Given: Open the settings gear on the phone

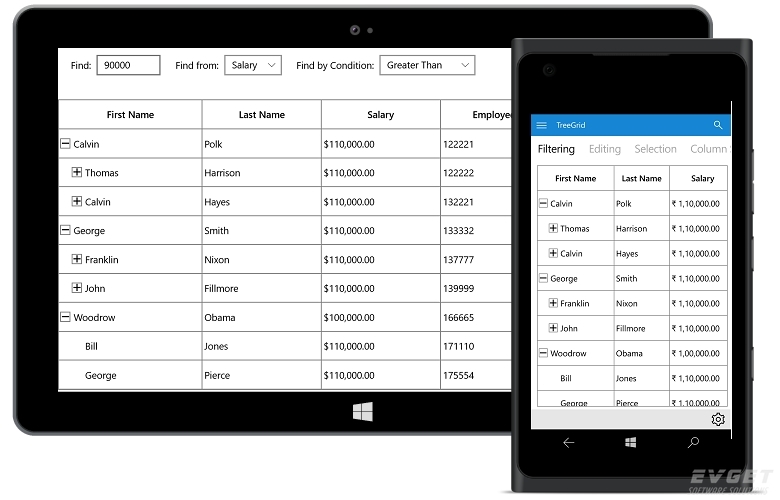Looking at the screenshot, I should pos(718,419).
